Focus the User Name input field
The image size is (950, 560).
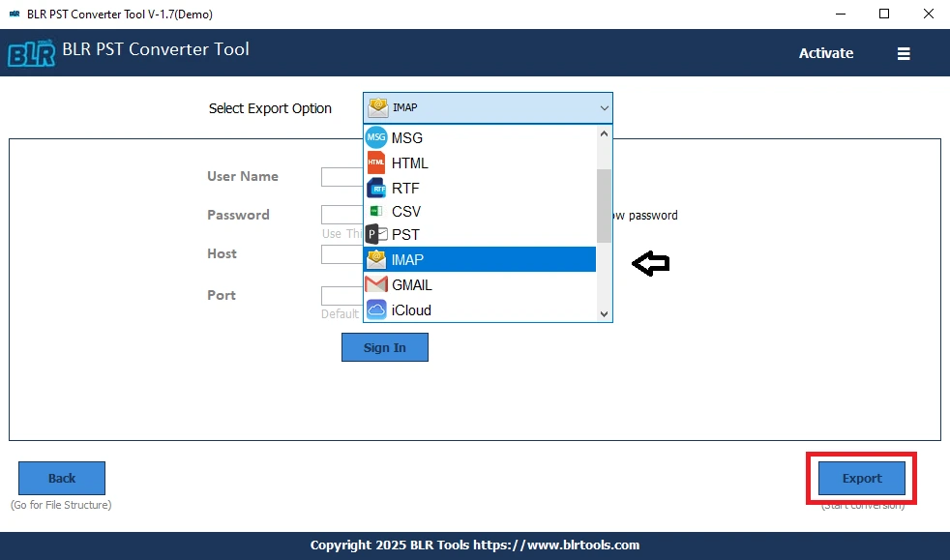pyautogui.click(x=342, y=177)
